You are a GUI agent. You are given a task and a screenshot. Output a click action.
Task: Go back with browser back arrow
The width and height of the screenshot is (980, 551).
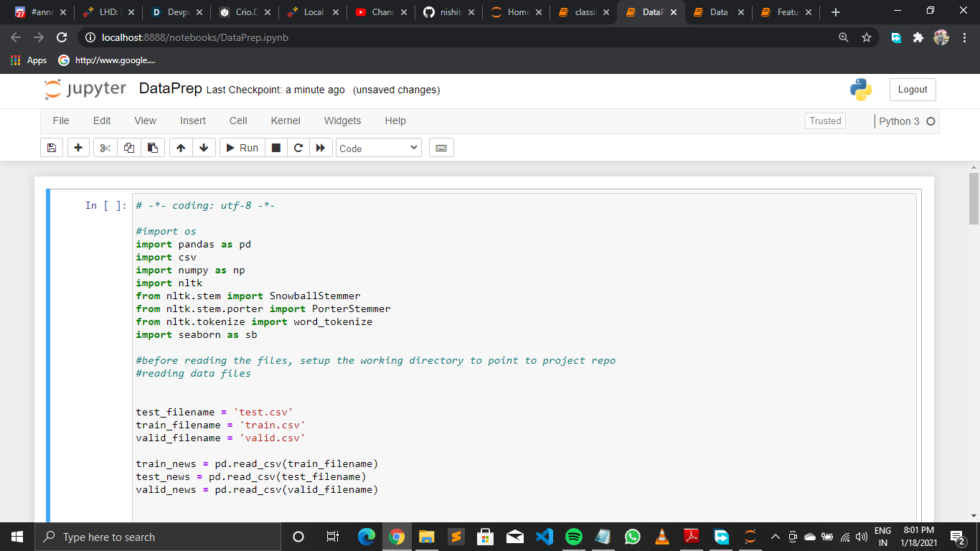click(x=17, y=37)
